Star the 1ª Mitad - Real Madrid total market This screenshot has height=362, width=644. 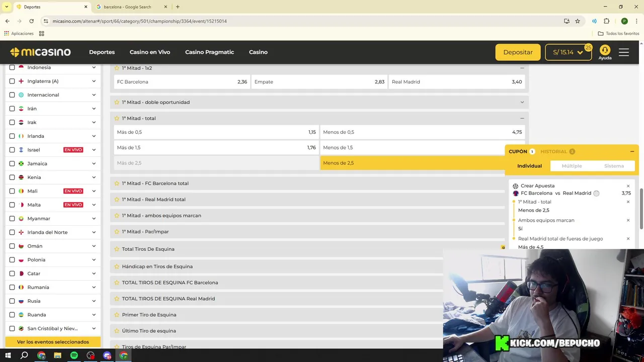click(117, 200)
